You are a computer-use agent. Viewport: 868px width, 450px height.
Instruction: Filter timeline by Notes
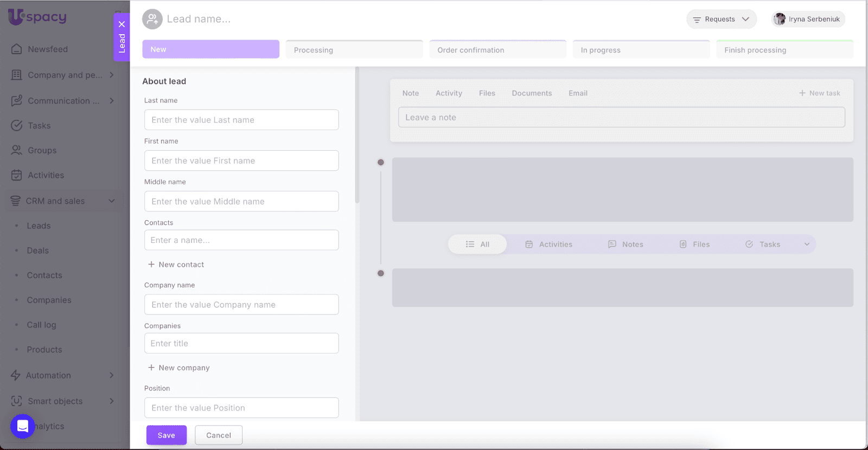coord(626,245)
